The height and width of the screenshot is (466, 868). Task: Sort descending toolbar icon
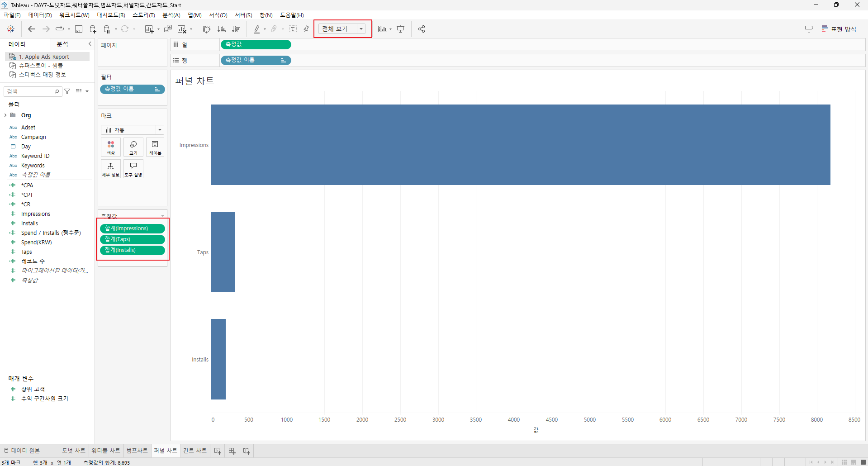coord(236,29)
